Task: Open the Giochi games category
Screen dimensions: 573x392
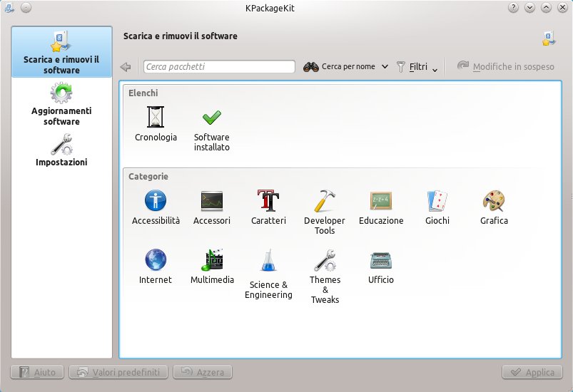Action: coord(437,201)
